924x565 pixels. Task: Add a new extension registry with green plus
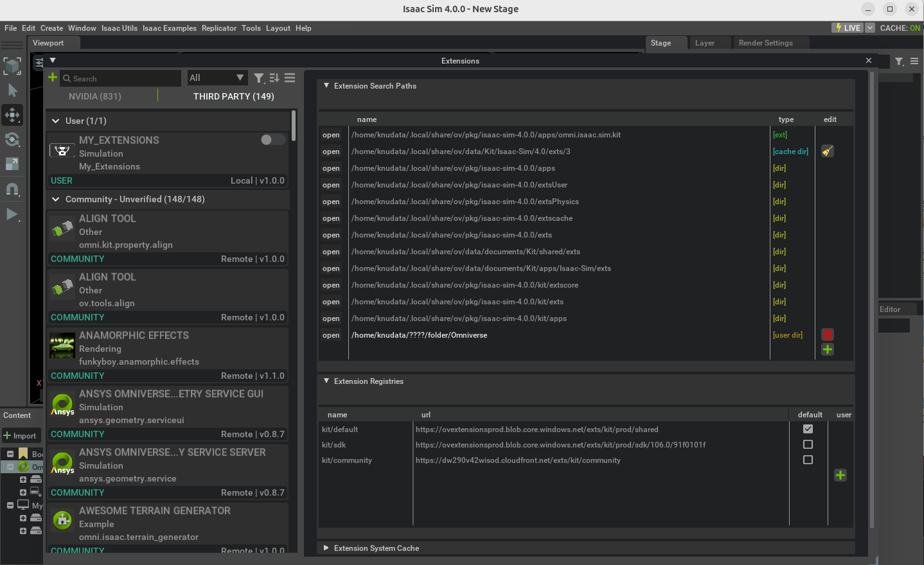(840, 475)
